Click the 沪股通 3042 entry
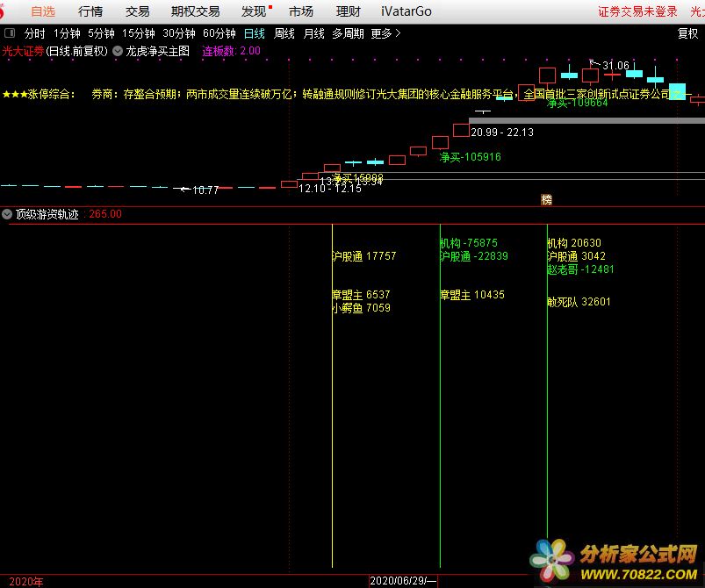The width and height of the screenshot is (705, 588). [576, 256]
